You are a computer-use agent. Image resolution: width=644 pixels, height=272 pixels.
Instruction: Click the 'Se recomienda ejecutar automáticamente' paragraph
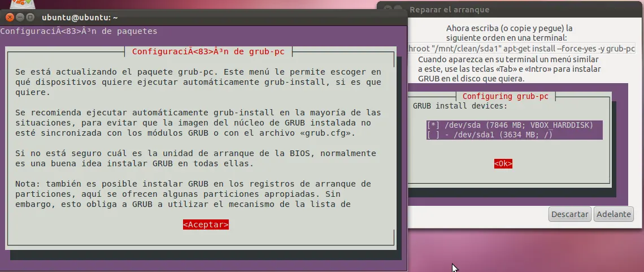point(198,123)
